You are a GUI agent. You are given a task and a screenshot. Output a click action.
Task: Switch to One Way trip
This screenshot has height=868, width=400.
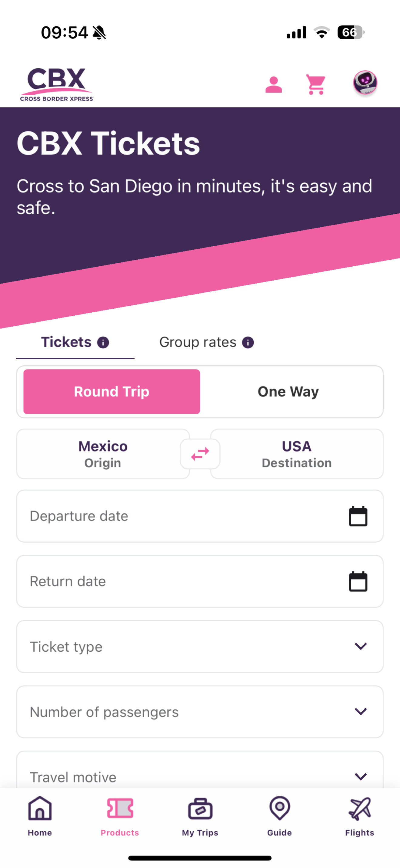pyautogui.click(x=288, y=392)
